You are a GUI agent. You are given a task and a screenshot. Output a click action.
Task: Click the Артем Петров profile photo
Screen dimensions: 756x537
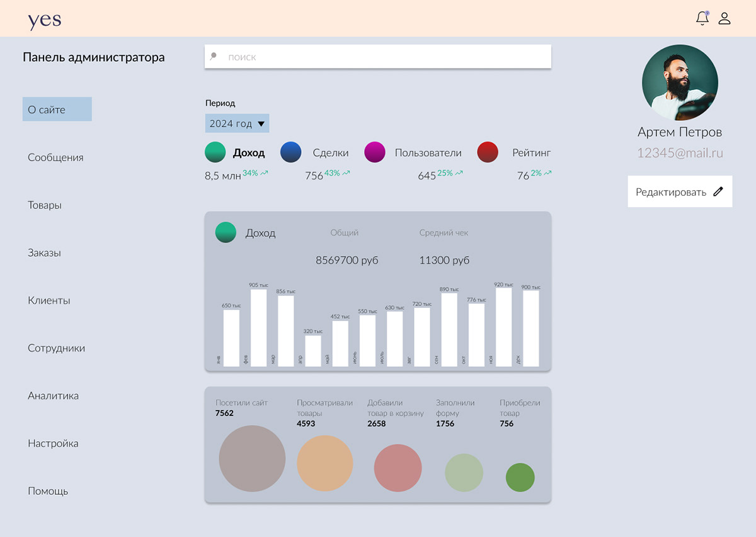[x=679, y=82]
